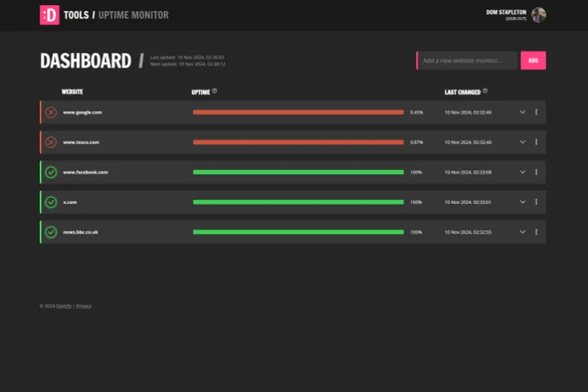This screenshot has width=588, height=392.
Task: Open the Privacy link in footer
Action: (x=84, y=306)
